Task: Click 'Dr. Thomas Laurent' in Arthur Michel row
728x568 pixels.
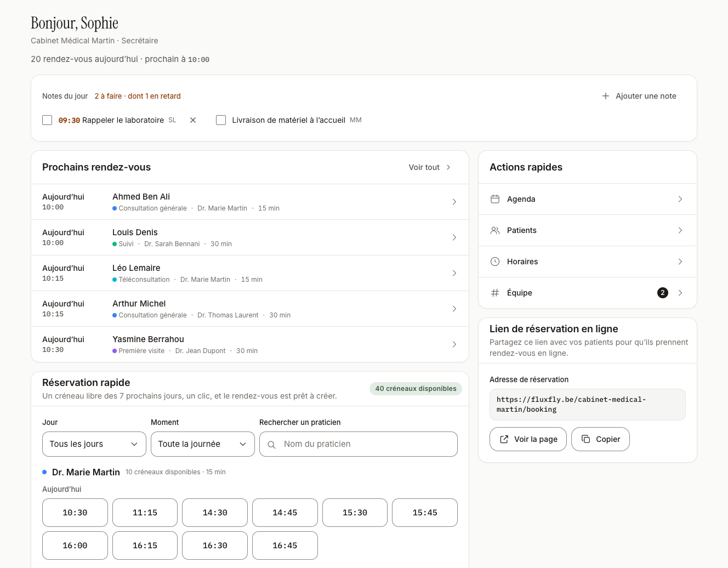Action: click(x=228, y=315)
